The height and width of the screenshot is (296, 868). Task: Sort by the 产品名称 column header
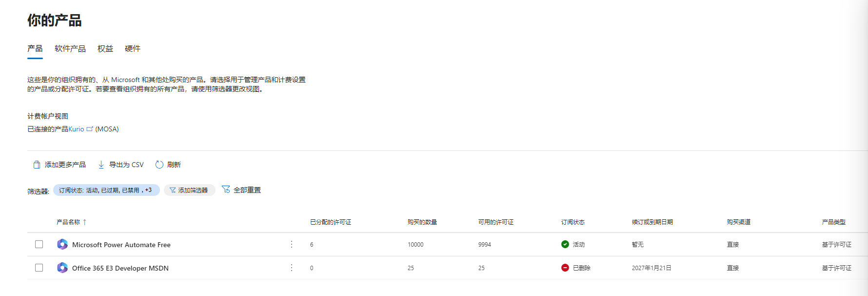(x=68, y=222)
